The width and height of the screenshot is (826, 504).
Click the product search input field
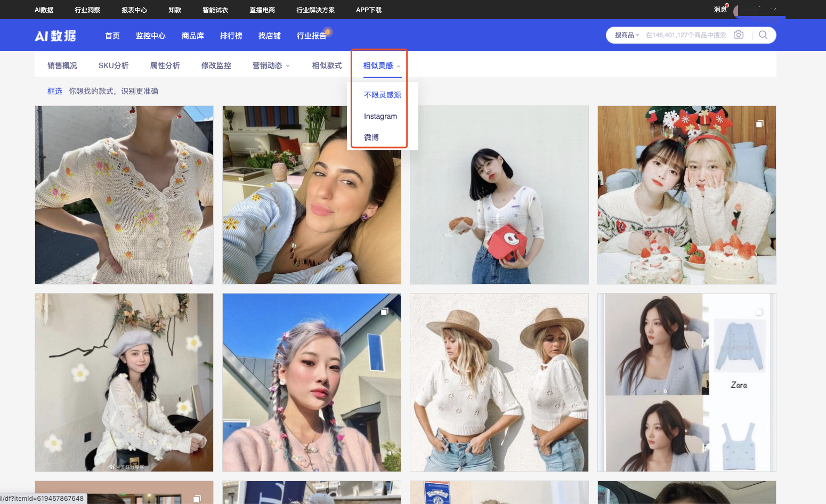[686, 35]
